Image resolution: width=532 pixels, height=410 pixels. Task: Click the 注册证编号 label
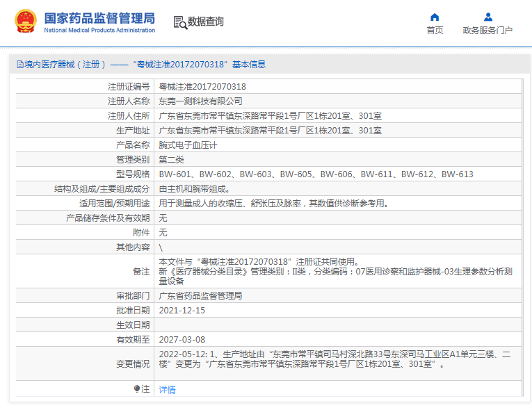(129, 87)
